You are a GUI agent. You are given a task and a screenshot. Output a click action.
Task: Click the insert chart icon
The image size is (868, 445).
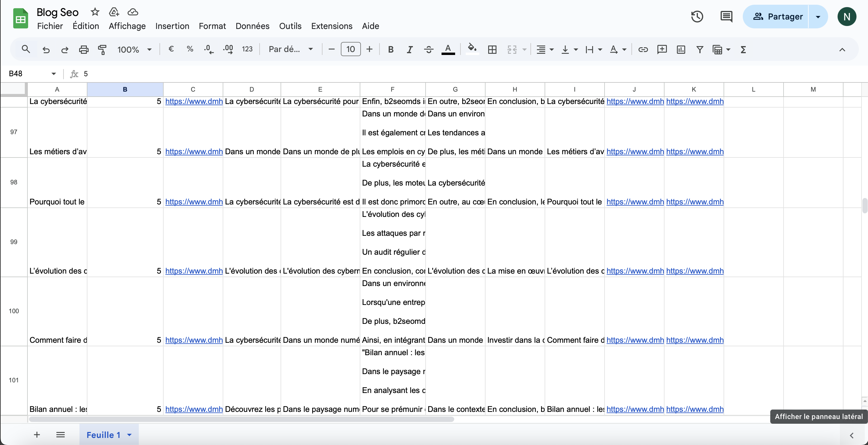pyautogui.click(x=681, y=50)
